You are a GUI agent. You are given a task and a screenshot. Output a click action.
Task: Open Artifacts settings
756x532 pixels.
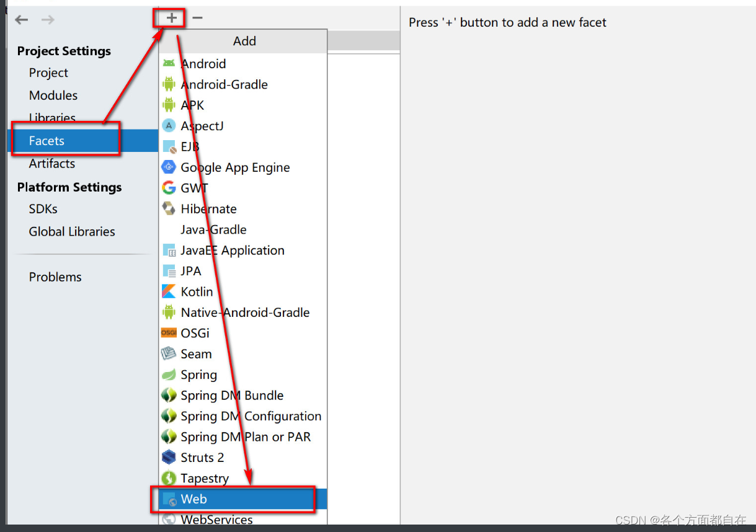(x=52, y=164)
